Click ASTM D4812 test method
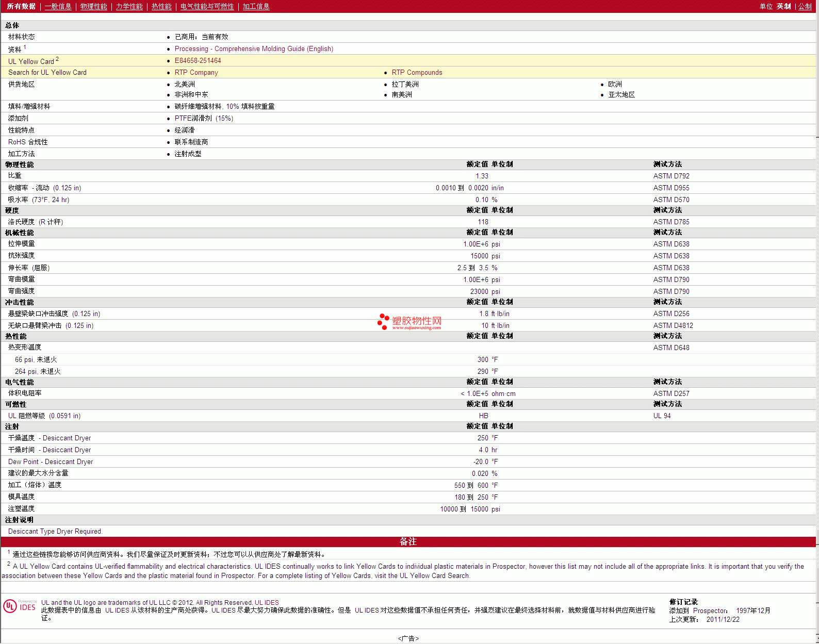The height and width of the screenshot is (644, 819). tap(673, 325)
